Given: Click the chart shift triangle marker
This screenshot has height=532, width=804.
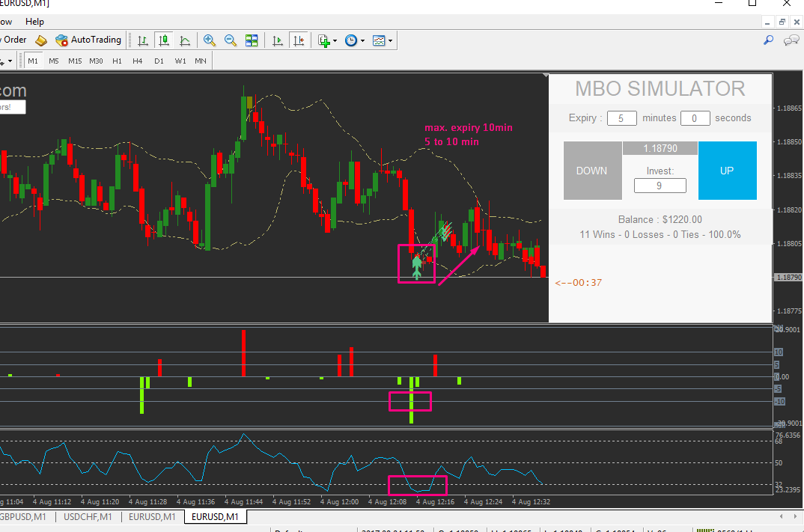Looking at the screenshot, I should point(545,76).
